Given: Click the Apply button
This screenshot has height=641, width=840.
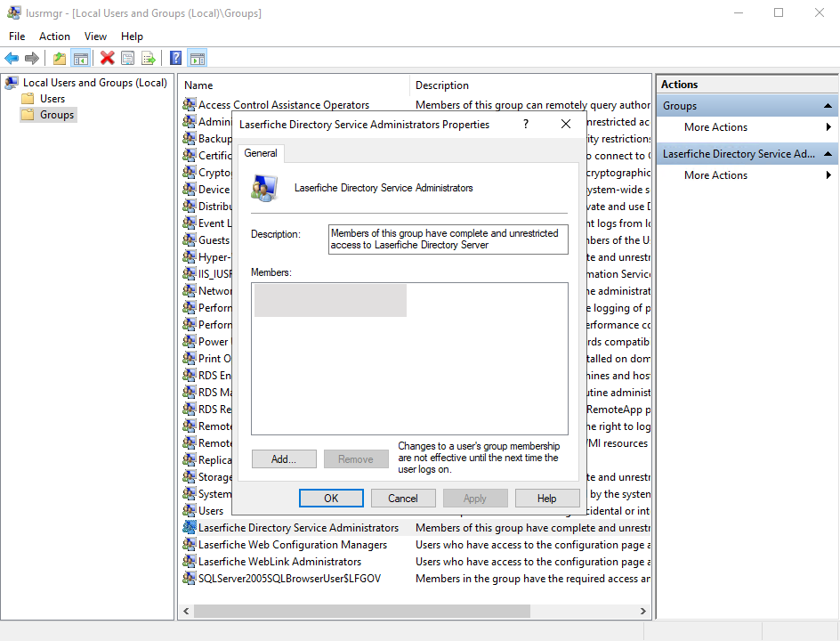Looking at the screenshot, I should pyautogui.click(x=475, y=499).
